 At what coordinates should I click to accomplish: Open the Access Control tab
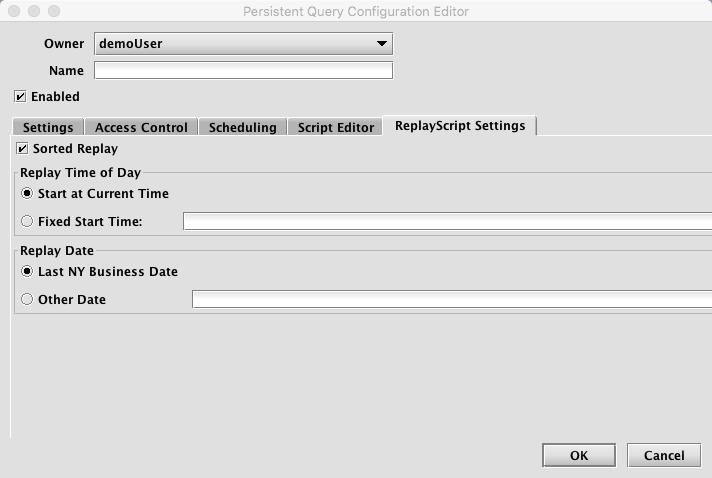click(141, 127)
